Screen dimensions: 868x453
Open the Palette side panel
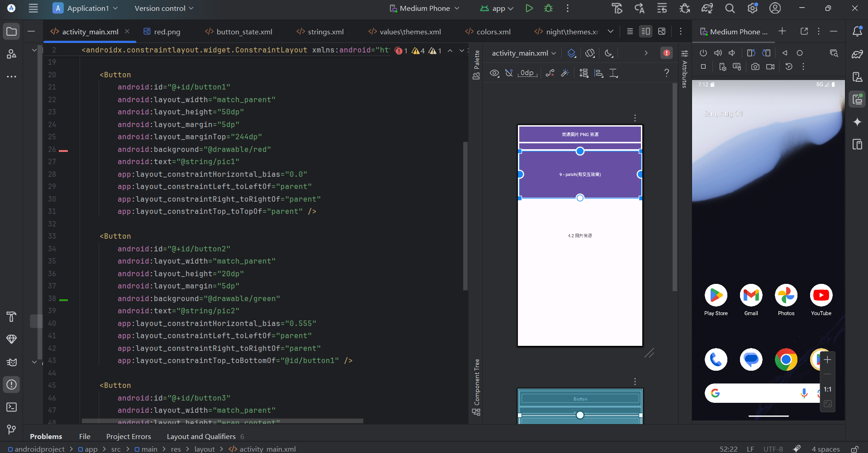coord(476,65)
